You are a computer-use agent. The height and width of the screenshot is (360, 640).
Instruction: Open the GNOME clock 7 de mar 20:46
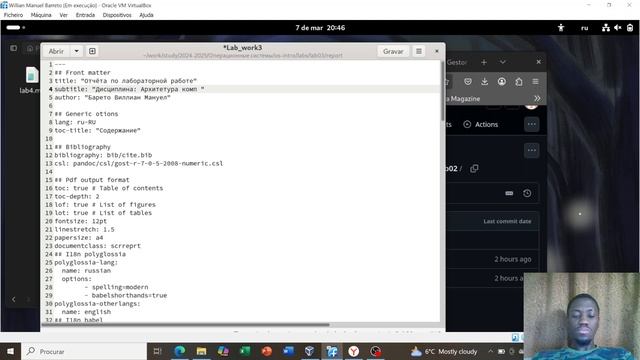pyautogui.click(x=320, y=28)
